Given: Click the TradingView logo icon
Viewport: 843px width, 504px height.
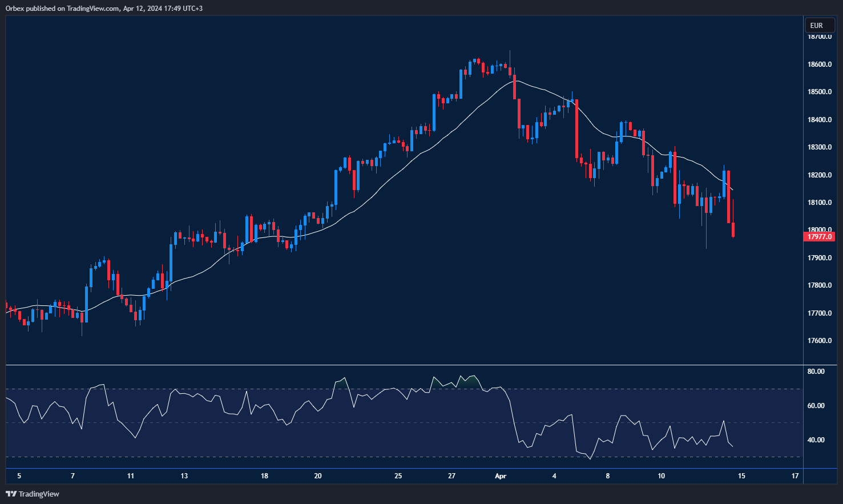Looking at the screenshot, I should point(11,494).
